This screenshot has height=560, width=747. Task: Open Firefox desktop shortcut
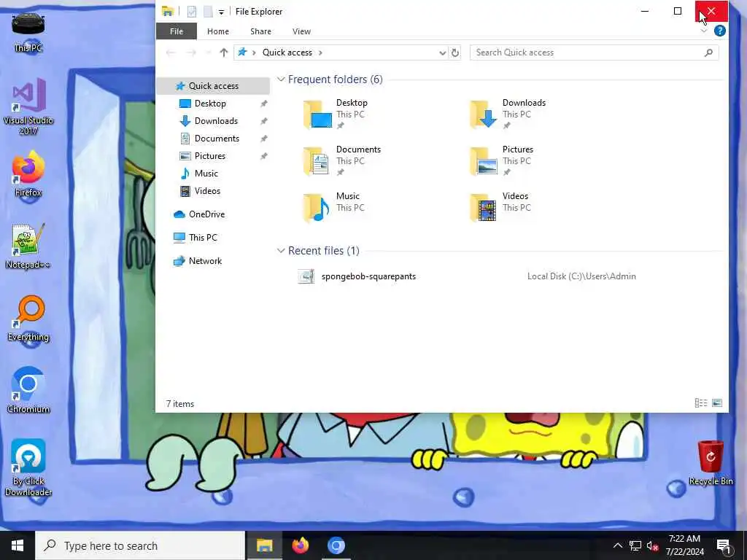pos(28,174)
